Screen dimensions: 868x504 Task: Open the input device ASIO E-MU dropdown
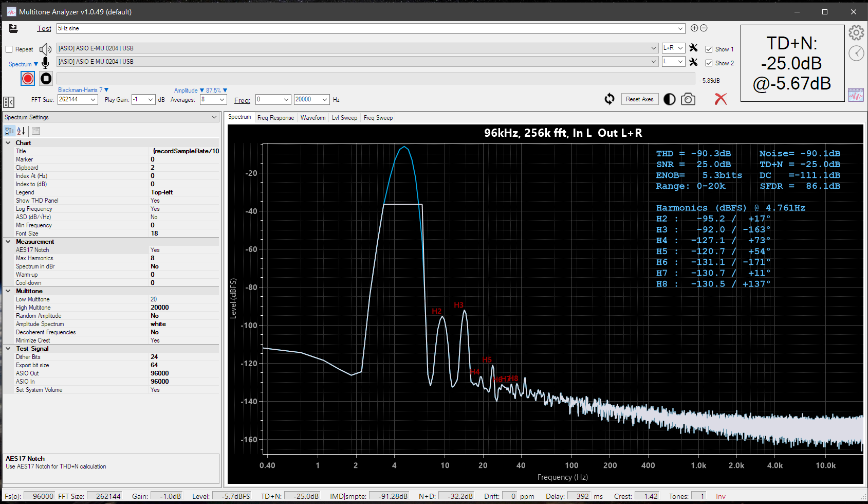(x=357, y=62)
